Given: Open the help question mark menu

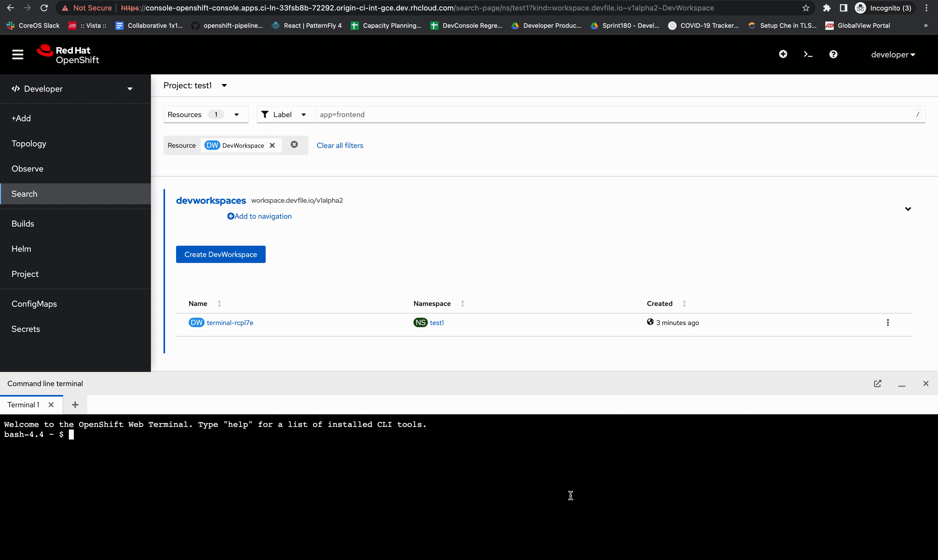Looking at the screenshot, I should click(833, 54).
